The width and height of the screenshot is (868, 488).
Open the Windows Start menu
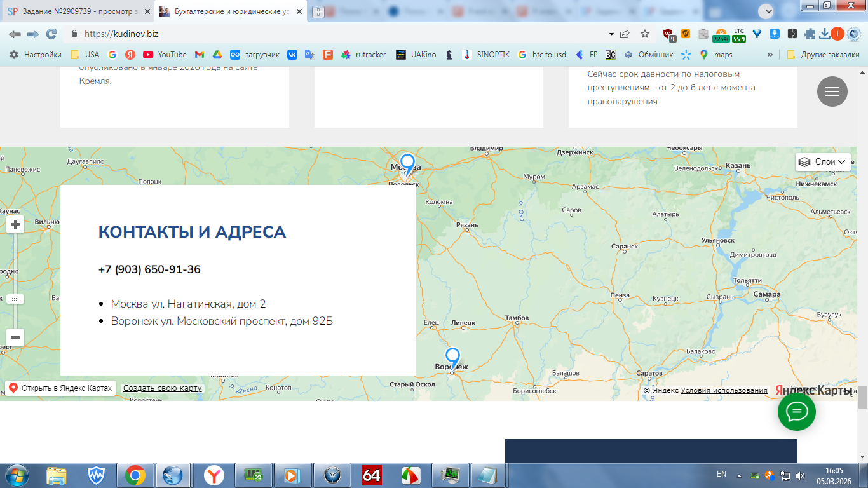(17, 475)
